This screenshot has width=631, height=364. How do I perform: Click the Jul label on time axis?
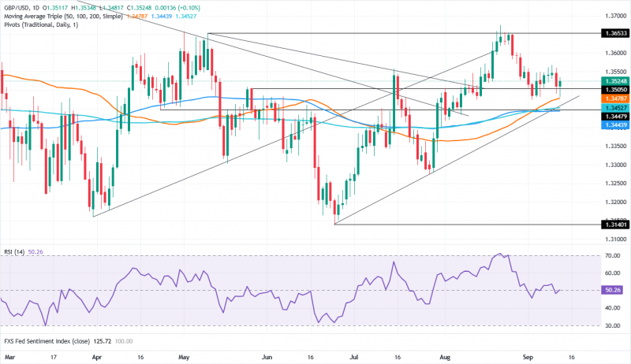[x=354, y=357]
